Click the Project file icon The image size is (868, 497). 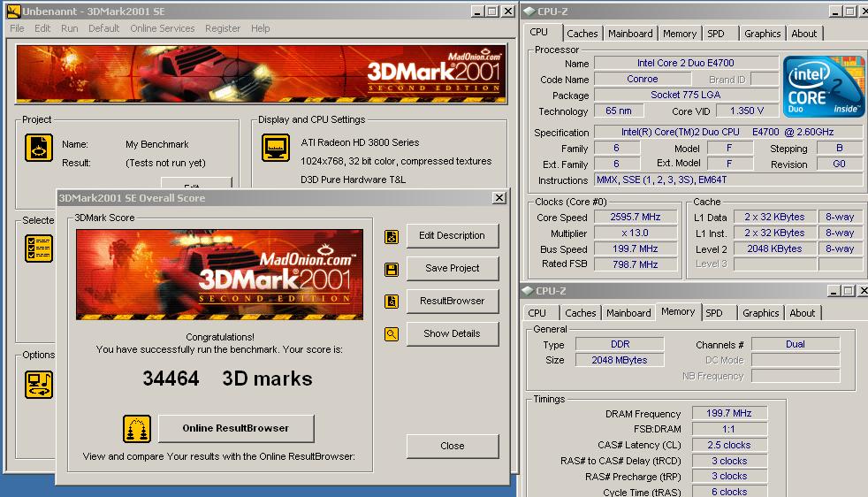coord(39,148)
